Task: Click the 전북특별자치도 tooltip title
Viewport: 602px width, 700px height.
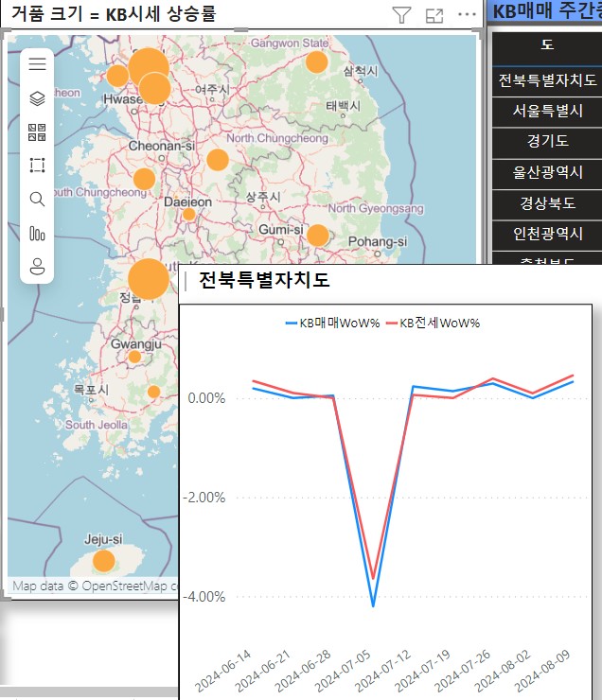Action: [264, 280]
